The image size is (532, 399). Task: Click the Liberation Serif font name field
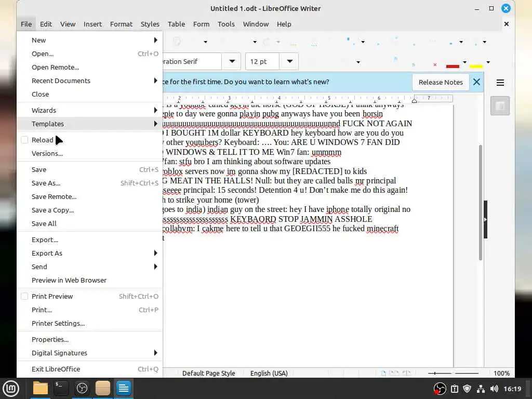(192, 61)
